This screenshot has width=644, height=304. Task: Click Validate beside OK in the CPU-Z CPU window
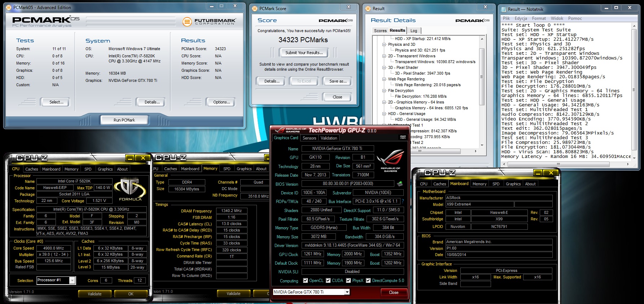pos(95,294)
